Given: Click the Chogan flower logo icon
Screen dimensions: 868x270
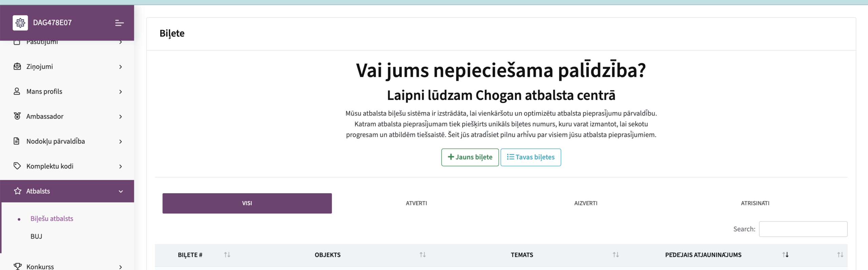Looking at the screenshot, I should [20, 23].
